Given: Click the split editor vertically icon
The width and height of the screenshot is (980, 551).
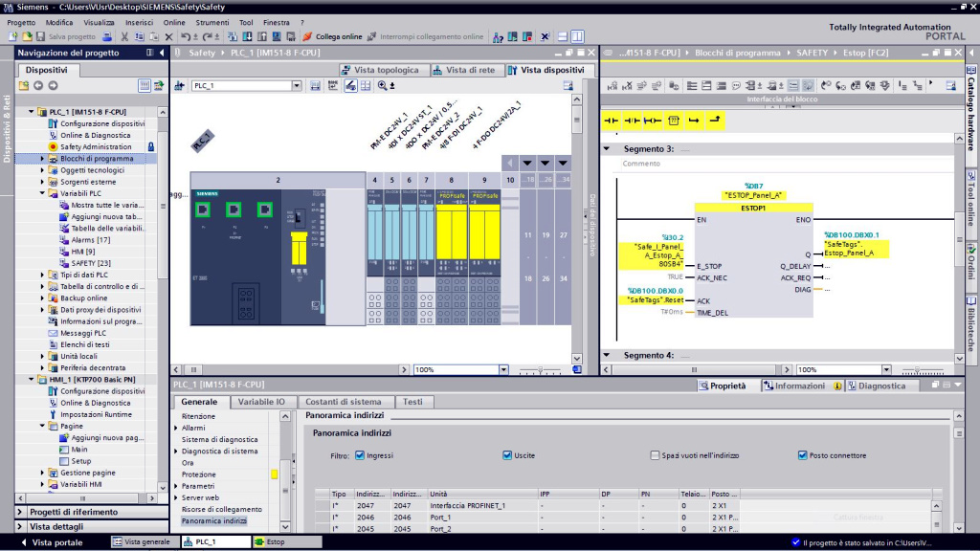Looking at the screenshot, I should pyautogui.click(x=577, y=37).
